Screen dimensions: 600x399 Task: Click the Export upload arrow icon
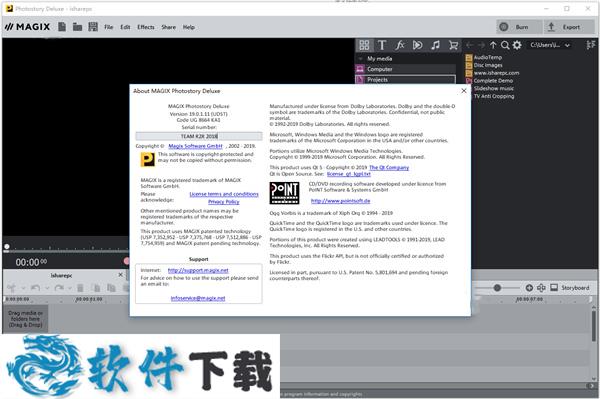551,27
